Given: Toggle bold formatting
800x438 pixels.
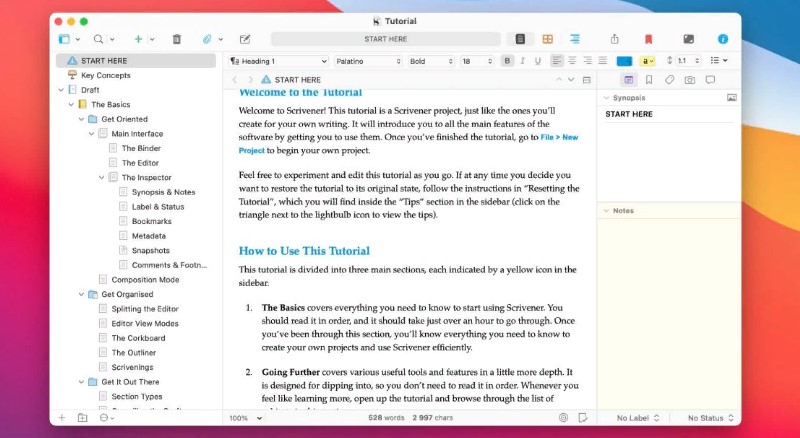Looking at the screenshot, I should coord(508,61).
